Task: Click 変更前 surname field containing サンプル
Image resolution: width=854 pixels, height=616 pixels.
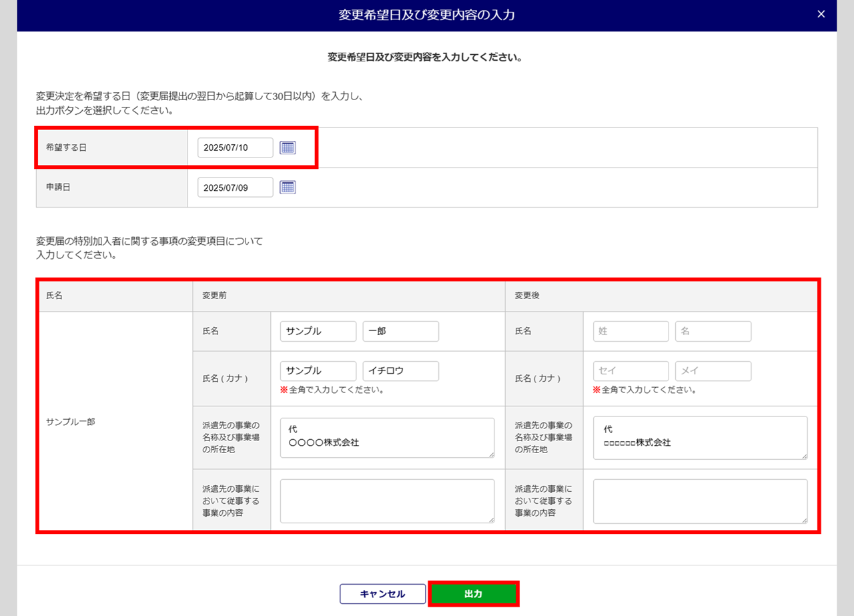Action: point(318,331)
